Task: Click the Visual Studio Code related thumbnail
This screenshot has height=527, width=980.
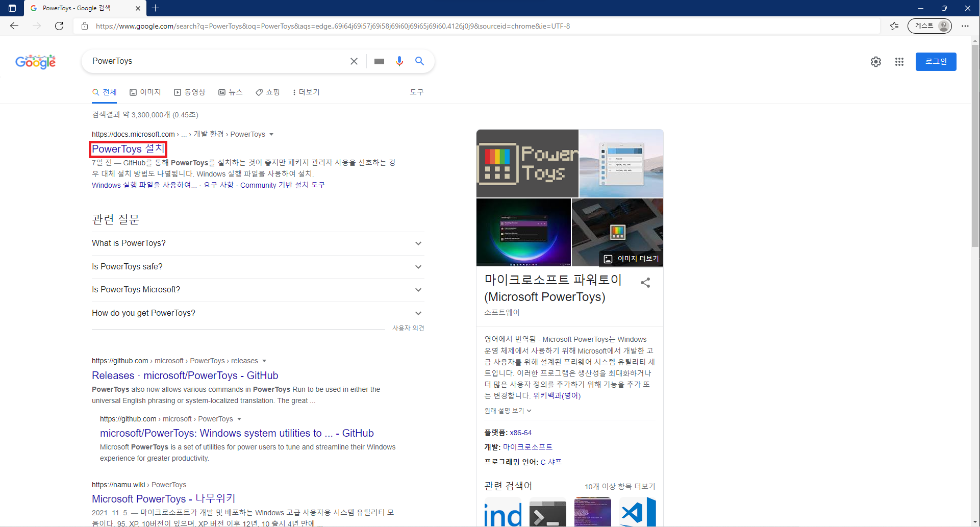Action: pos(638,512)
